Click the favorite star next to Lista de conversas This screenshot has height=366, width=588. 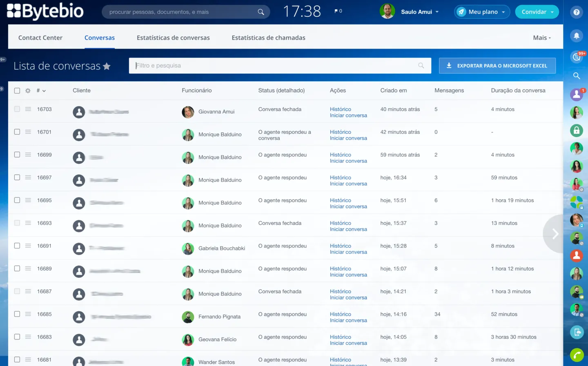pos(107,66)
